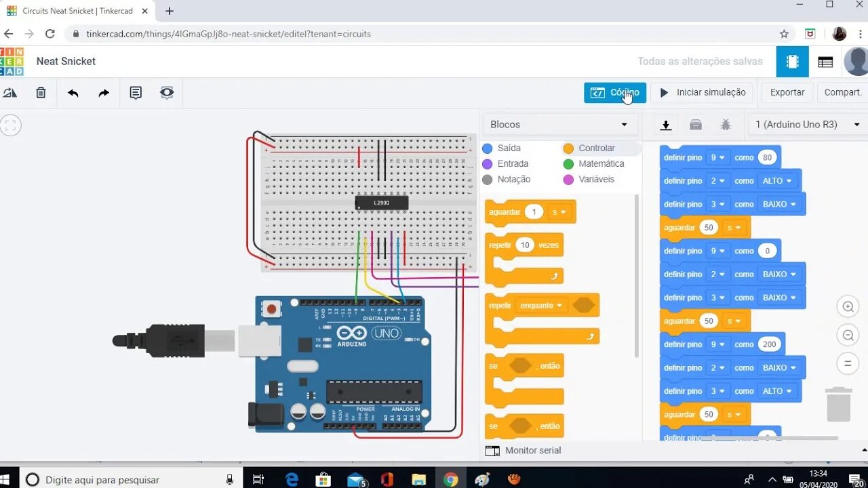Open first BAIXO dropdown on pin 3 block

tap(778, 204)
